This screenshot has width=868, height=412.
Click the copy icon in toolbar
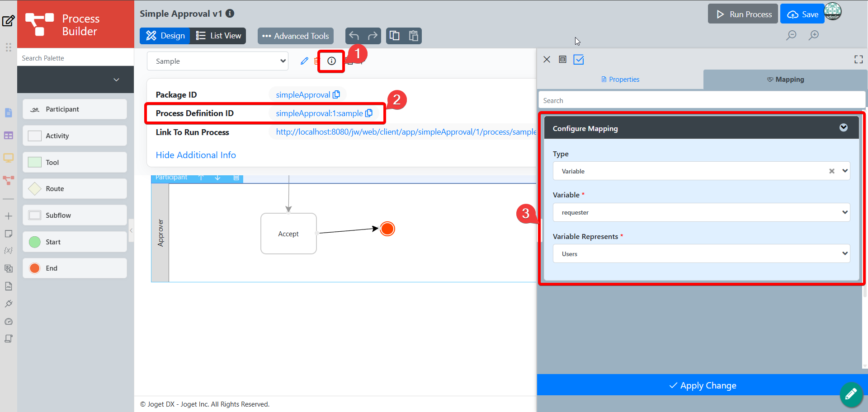point(395,36)
